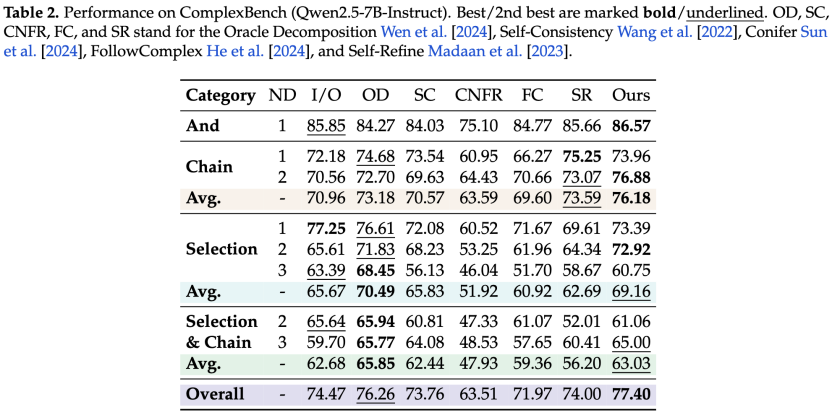Screen dimensions: 832x420
Task: Click the Ours column header
Action: 630,95
